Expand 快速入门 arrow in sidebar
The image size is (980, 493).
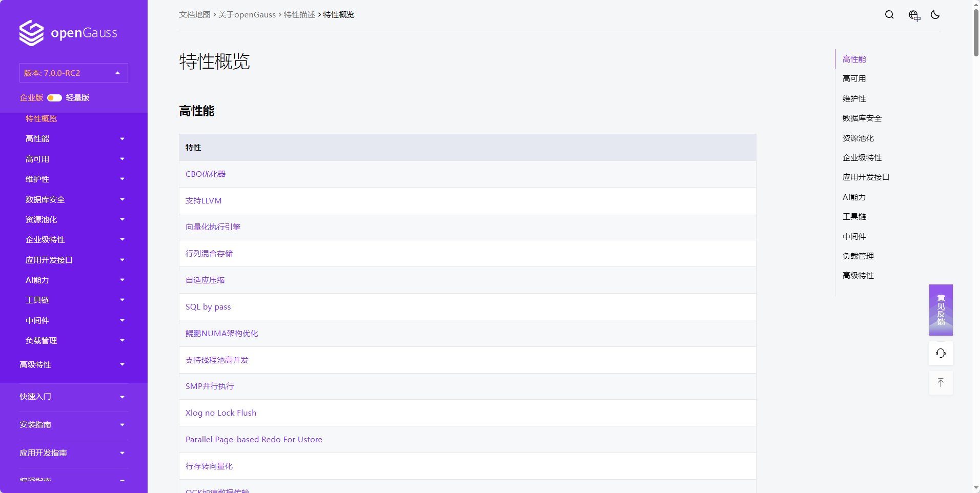122,397
